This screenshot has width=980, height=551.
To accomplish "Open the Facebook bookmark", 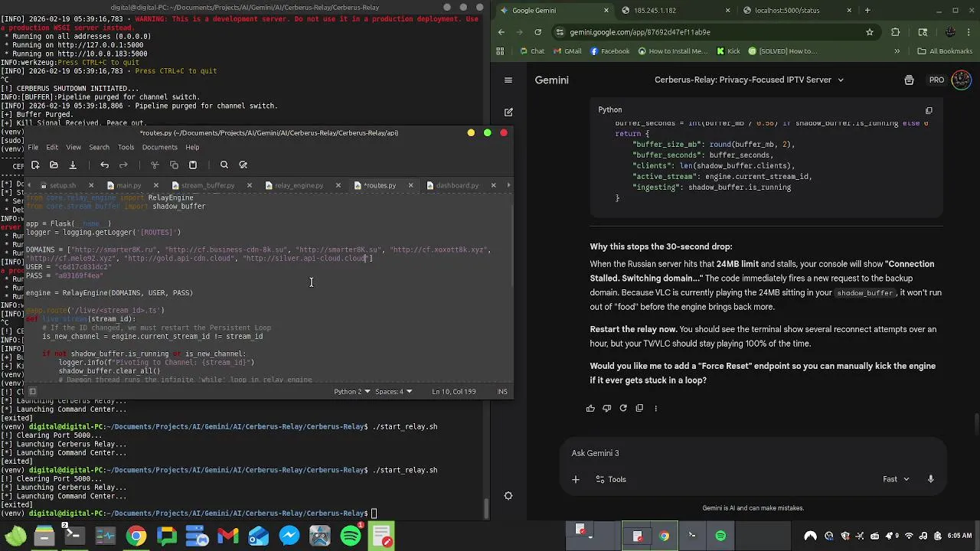I will pyautogui.click(x=609, y=51).
